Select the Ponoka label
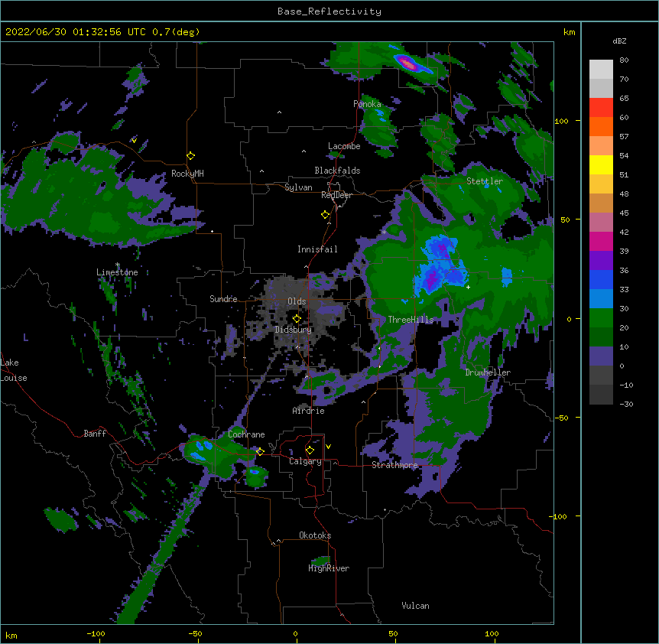 coord(367,104)
